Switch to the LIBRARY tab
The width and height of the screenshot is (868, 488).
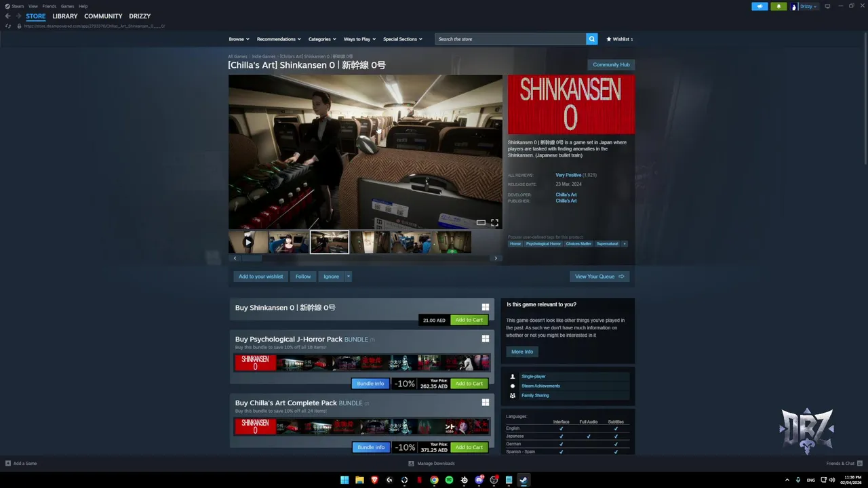tap(65, 16)
